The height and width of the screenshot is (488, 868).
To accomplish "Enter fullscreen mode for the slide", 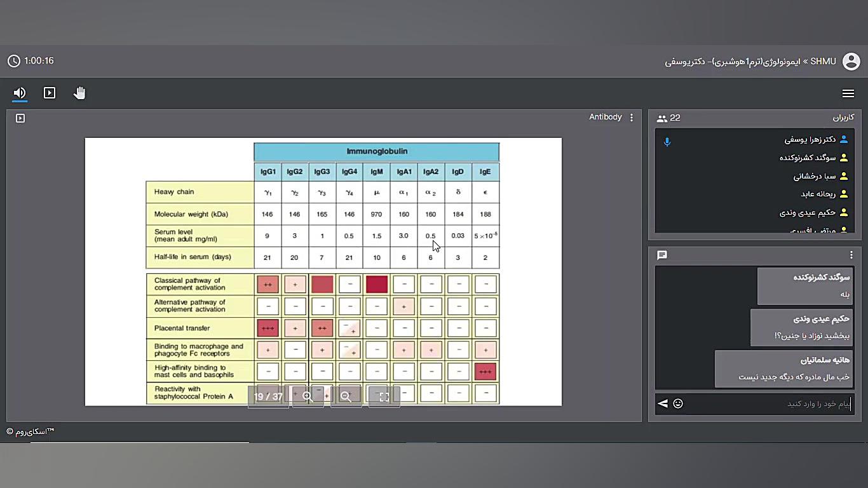I will 384,396.
